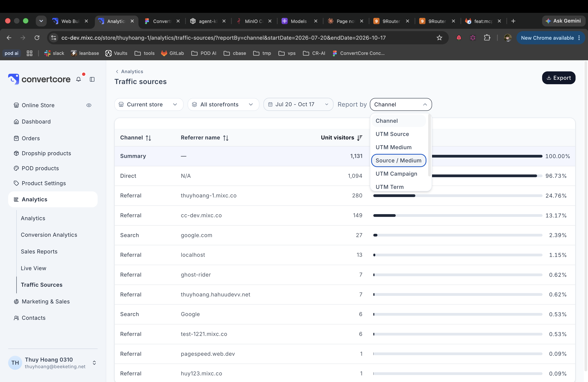The height and width of the screenshot is (382, 588).
Task: Reload the page
Action: [x=37, y=38]
